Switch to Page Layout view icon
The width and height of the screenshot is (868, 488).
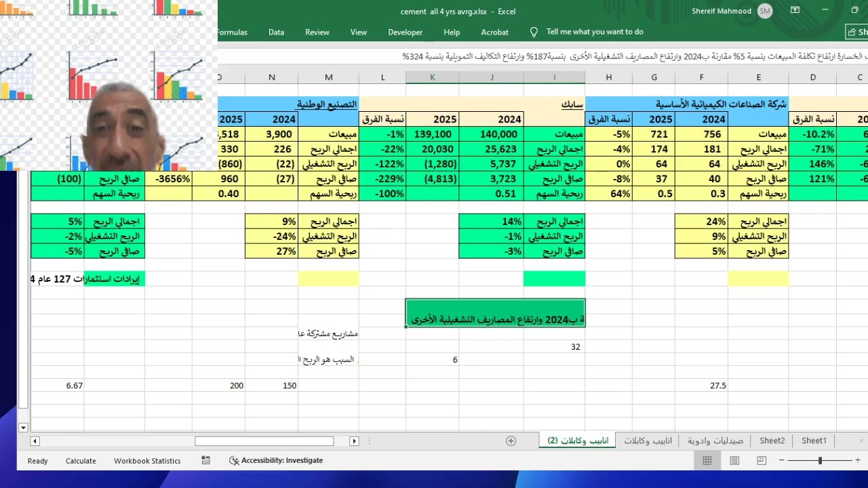(x=734, y=460)
